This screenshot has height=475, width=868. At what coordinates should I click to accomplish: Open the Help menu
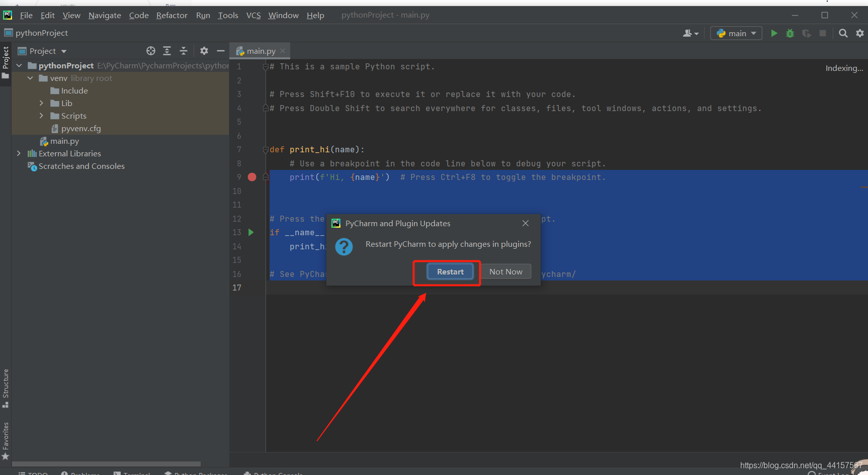pyautogui.click(x=315, y=15)
